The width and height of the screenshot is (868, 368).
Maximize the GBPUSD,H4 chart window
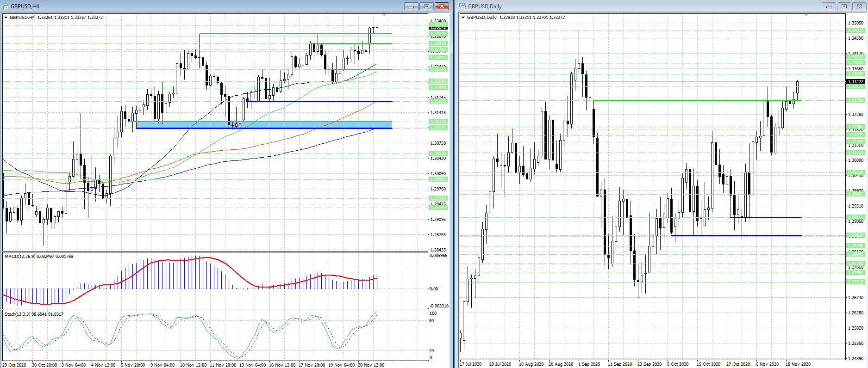[x=426, y=6]
